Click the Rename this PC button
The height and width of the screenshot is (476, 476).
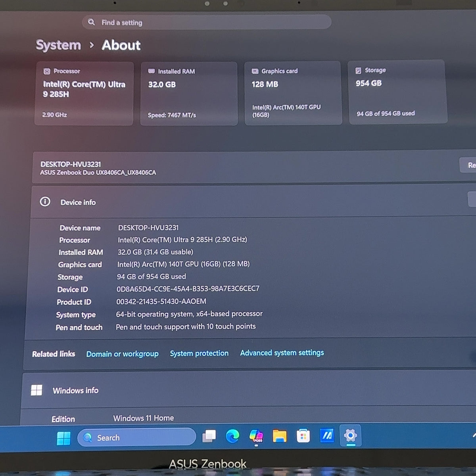click(x=468, y=165)
